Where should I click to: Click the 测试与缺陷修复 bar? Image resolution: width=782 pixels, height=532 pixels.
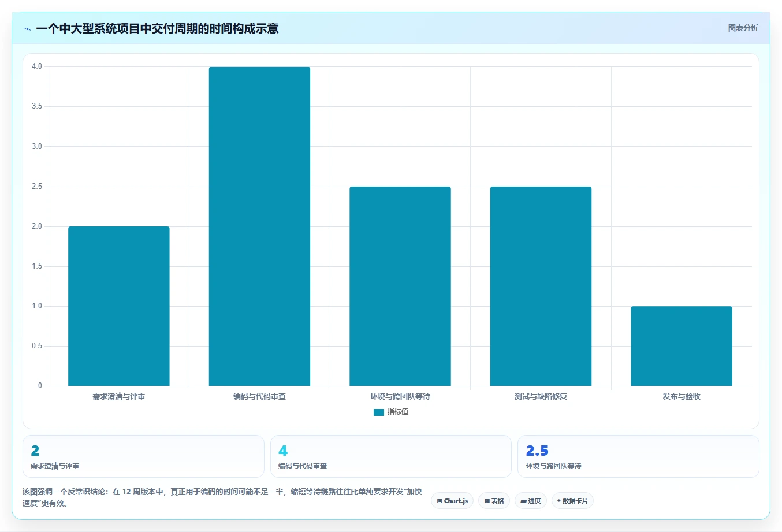pos(541,286)
